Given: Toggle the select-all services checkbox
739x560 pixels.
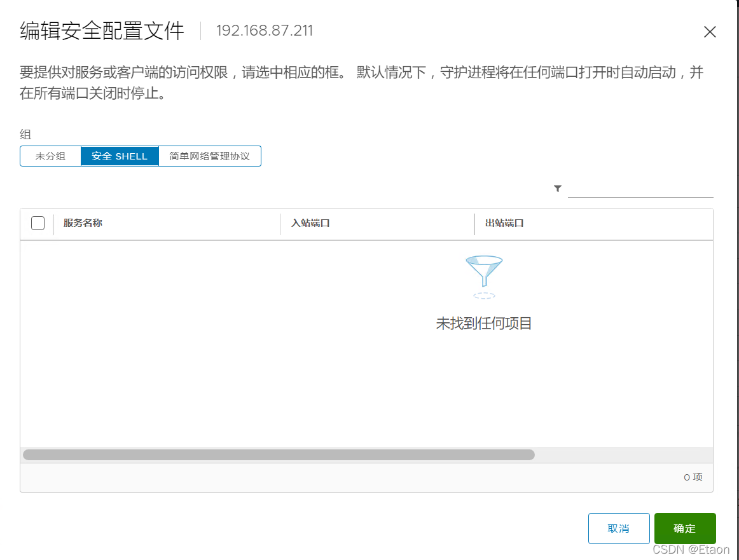Looking at the screenshot, I should pyautogui.click(x=38, y=223).
